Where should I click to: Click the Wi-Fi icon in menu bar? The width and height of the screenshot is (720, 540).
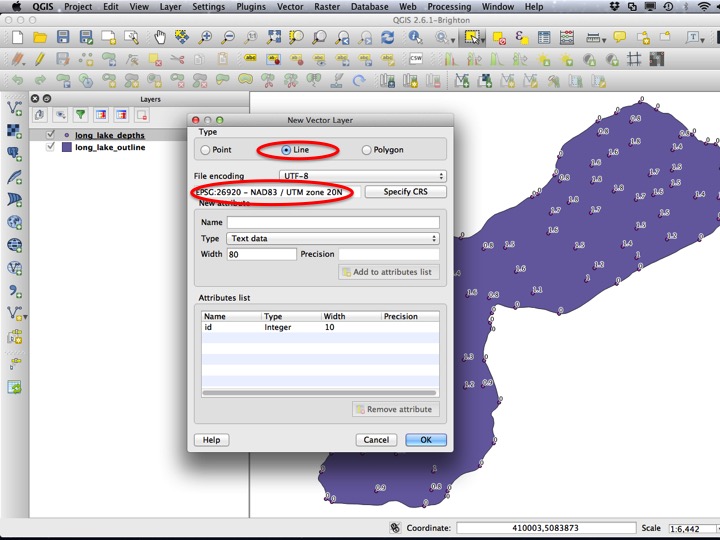coord(703,6)
